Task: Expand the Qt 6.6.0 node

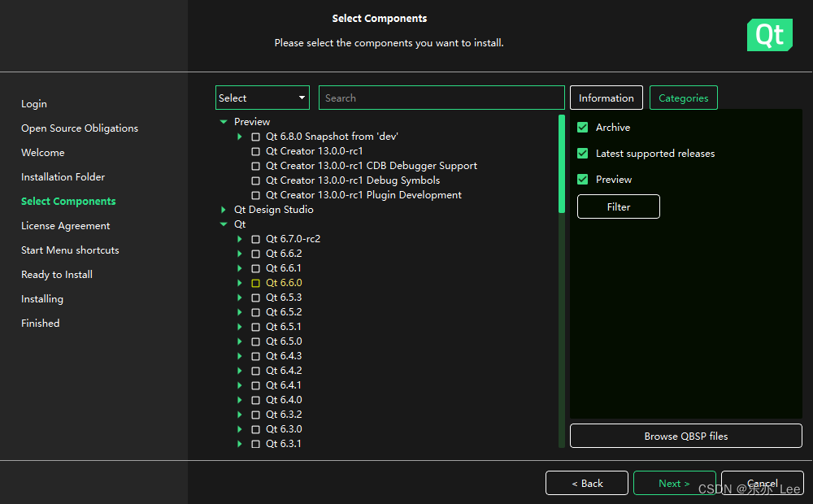Action: click(x=240, y=283)
